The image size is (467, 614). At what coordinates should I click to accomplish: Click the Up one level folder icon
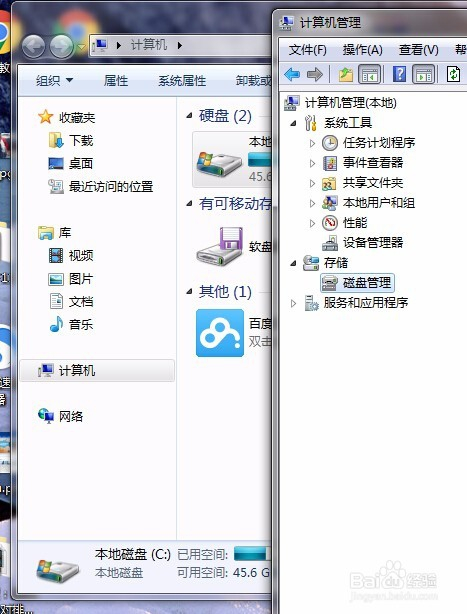[x=346, y=74]
